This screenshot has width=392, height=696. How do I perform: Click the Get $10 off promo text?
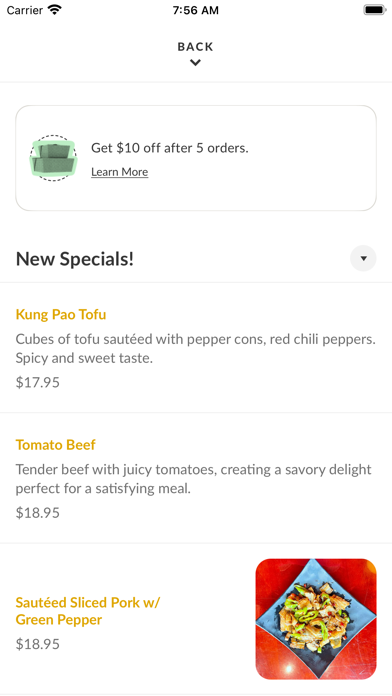(x=170, y=148)
